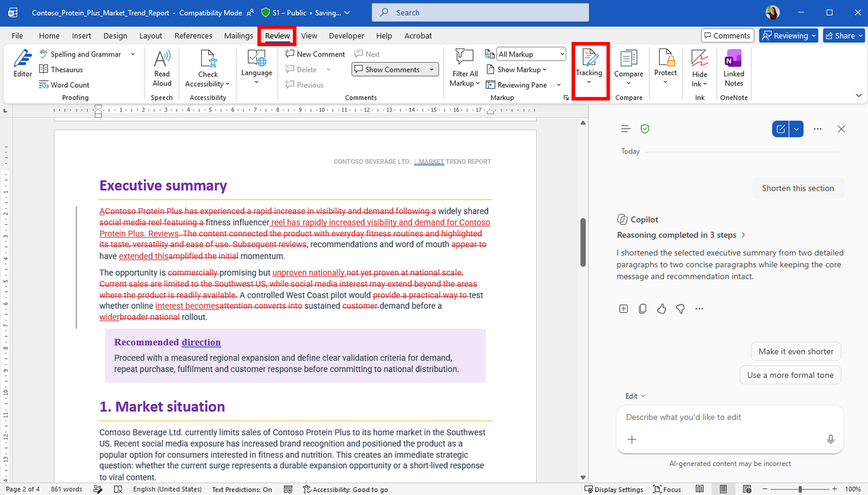
Task: Click the microphone icon in Copilot input
Action: pos(830,439)
